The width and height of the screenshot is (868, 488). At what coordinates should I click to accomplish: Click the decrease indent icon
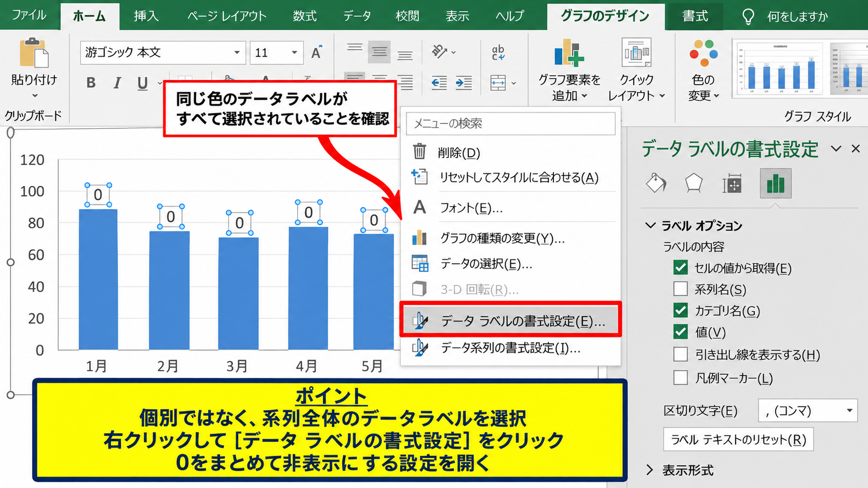[439, 83]
